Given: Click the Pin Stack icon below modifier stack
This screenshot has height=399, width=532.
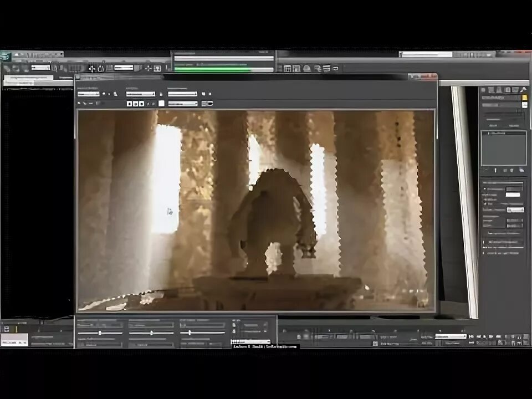Looking at the screenshot, I should (485, 170).
